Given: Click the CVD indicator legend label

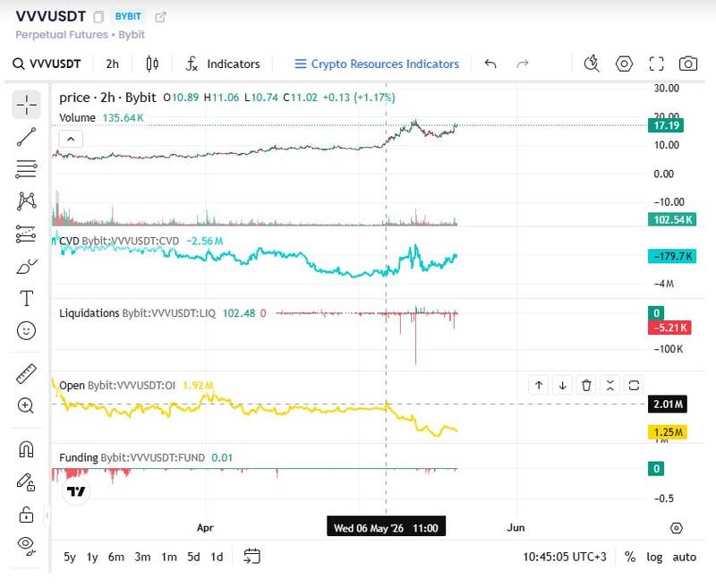Looking at the screenshot, I should tap(119, 241).
